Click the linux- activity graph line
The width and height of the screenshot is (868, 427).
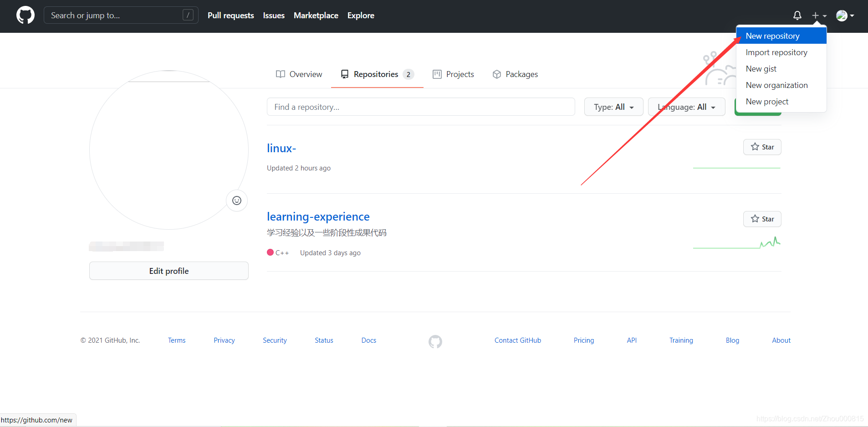click(x=737, y=168)
